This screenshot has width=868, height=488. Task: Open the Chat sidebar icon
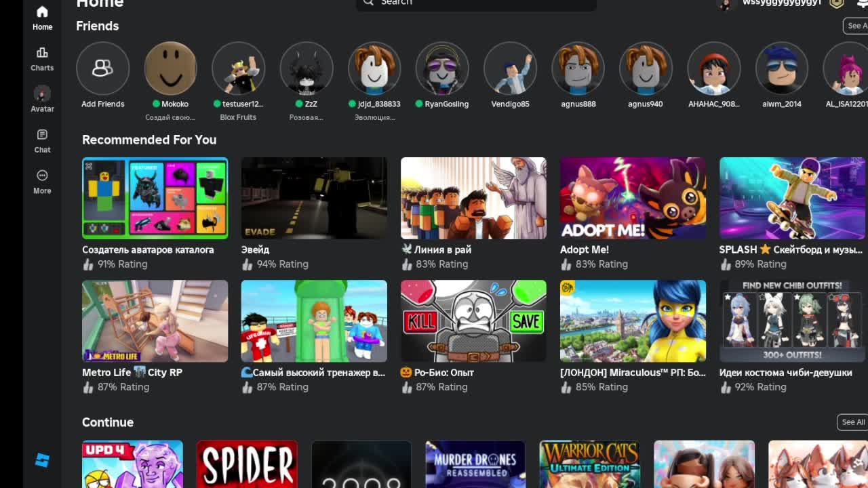pos(42,135)
